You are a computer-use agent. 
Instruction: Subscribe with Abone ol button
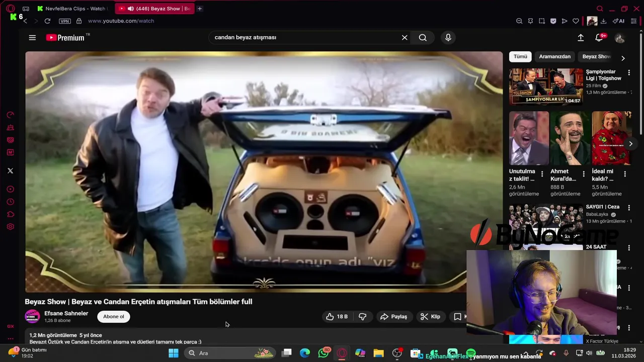tap(114, 317)
